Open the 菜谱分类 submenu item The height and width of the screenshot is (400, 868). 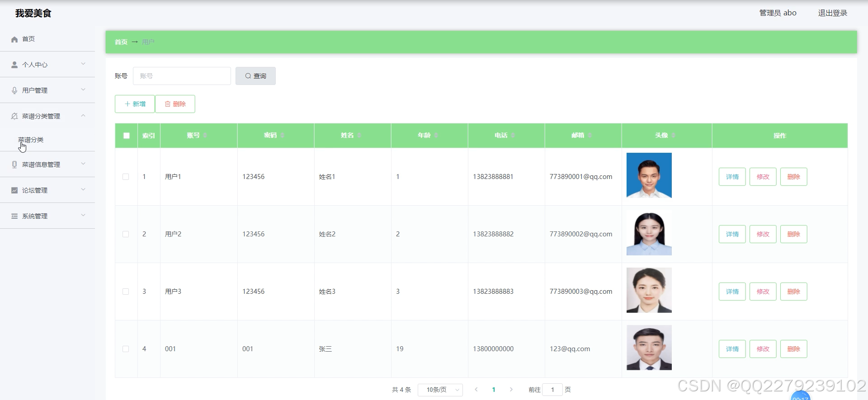pyautogui.click(x=31, y=140)
